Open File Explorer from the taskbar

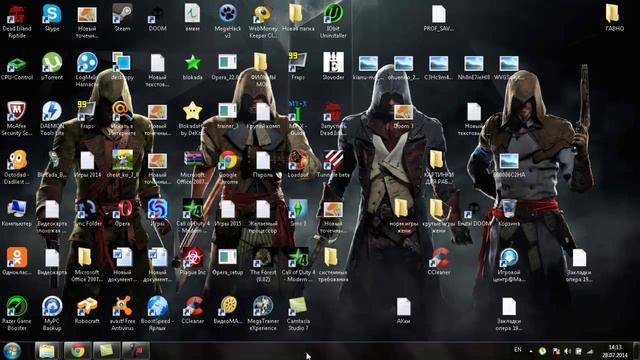(47, 351)
